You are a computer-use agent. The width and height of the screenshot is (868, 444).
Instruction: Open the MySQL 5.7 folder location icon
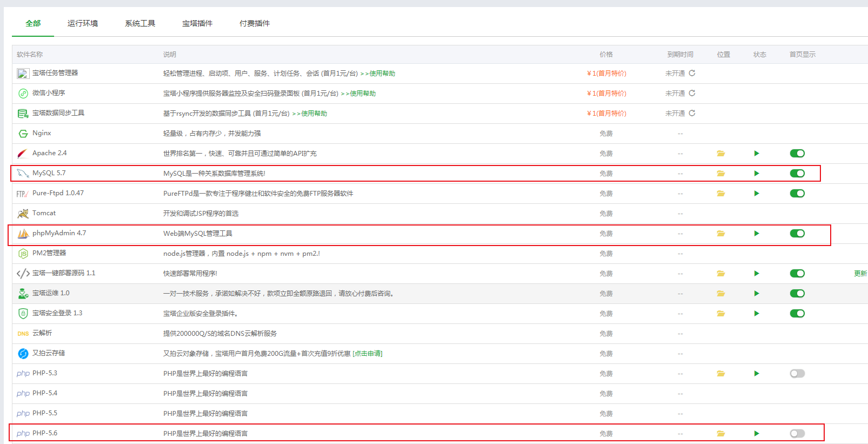point(721,174)
